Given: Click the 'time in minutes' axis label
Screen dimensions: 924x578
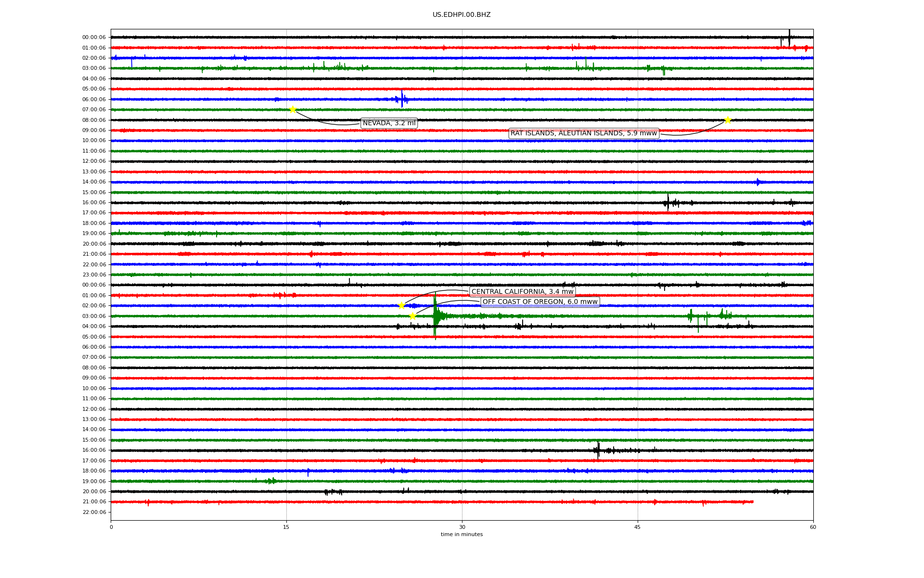Looking at the screenshot, I should 462,535.
